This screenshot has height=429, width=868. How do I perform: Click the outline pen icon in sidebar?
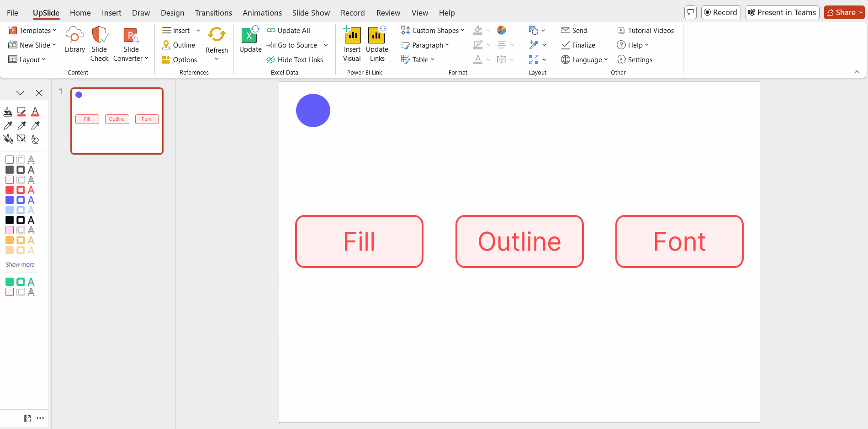click(x=21, y=112)
